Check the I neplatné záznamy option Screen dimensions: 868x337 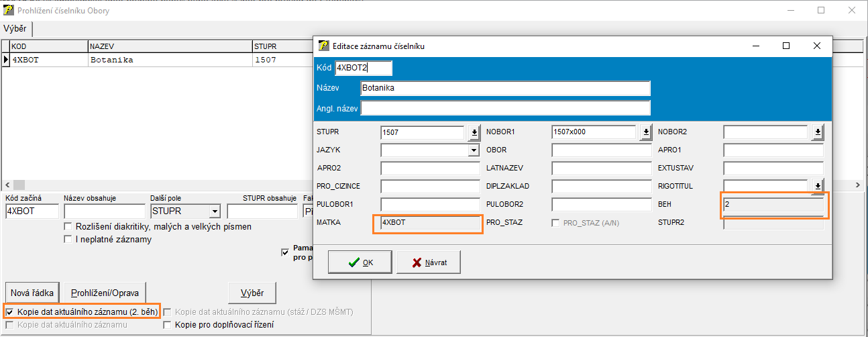point(68,240)
